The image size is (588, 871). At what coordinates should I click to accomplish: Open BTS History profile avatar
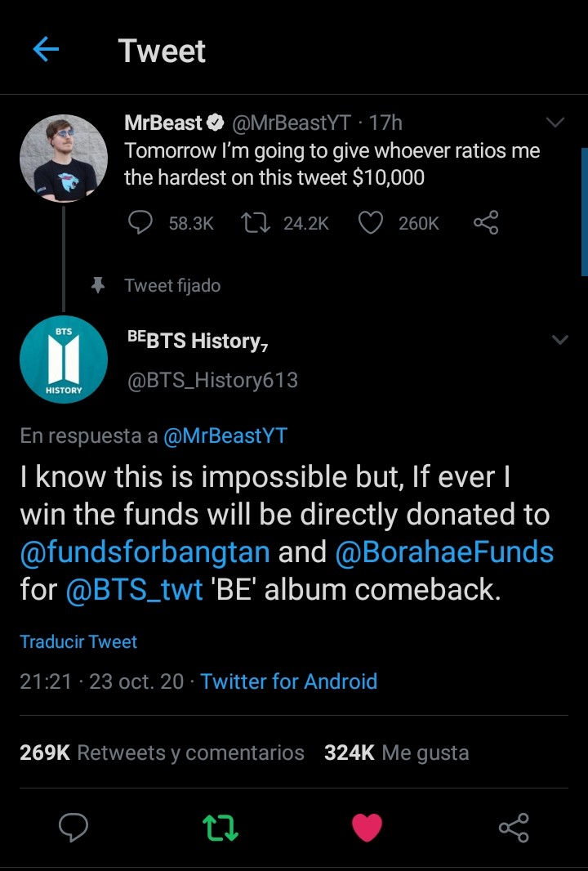64,360
